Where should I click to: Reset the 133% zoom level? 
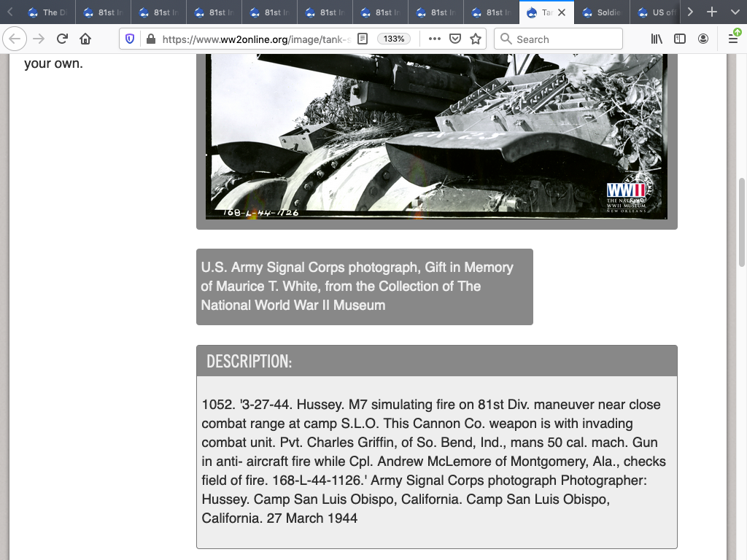click(x=394, y=39)
